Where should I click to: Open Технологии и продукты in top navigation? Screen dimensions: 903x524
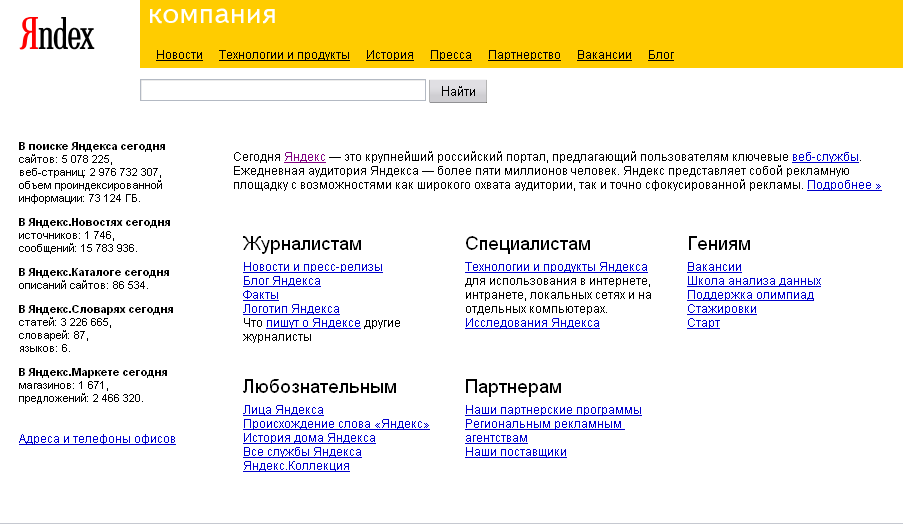point(284,55)
